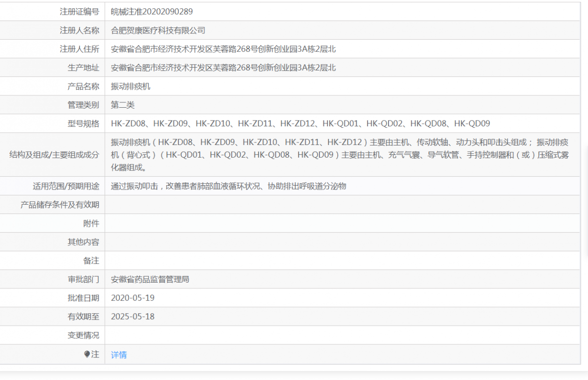Click the 其他内容 row label
The height and width of the screenshot is (380, 588).
coord(83,242)
